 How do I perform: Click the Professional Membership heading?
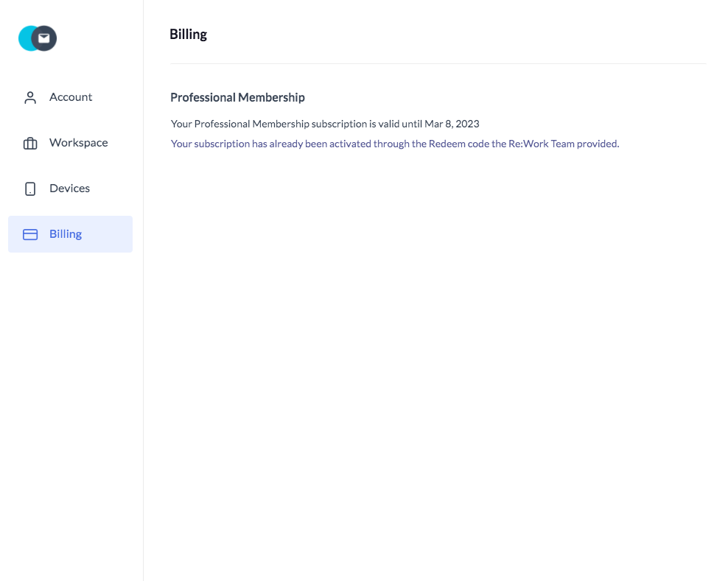(x=237, y=97)
